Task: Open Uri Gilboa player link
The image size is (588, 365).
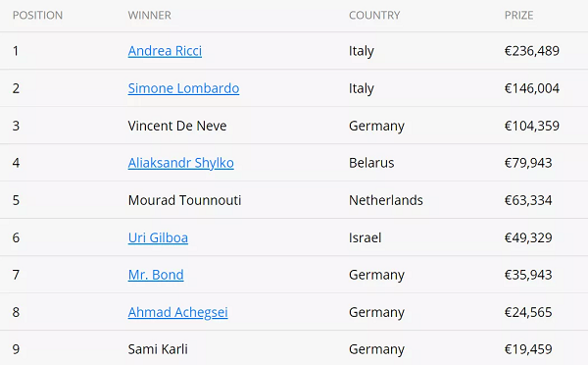Action: pyautogui.click(x=158, y=237)
